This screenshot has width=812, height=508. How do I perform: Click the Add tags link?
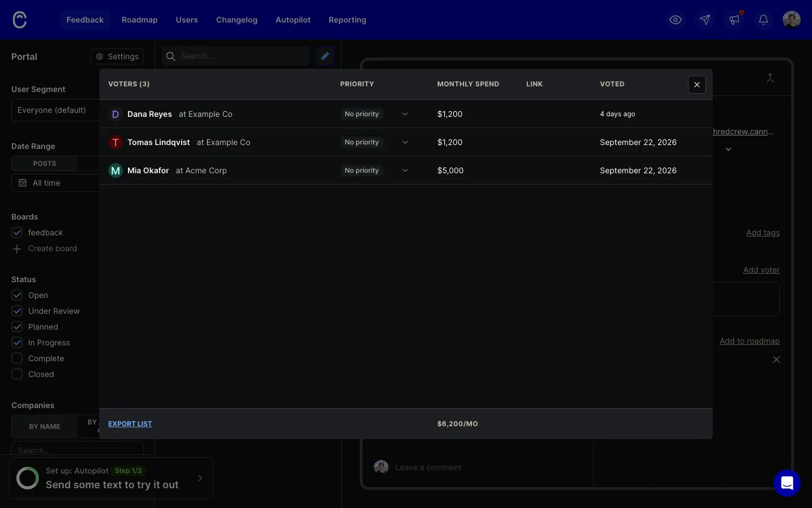(x=763, y=233)
